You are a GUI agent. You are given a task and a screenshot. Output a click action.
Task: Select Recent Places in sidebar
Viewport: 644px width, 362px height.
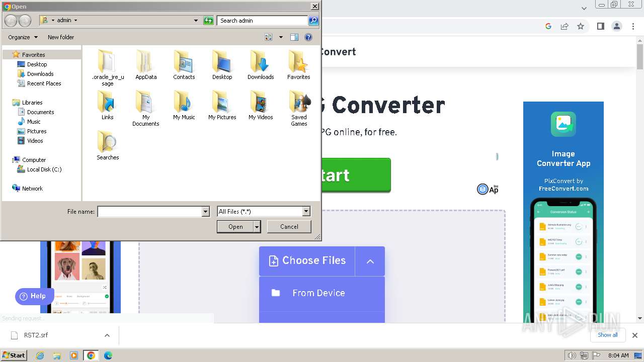(x=44, y=83)
